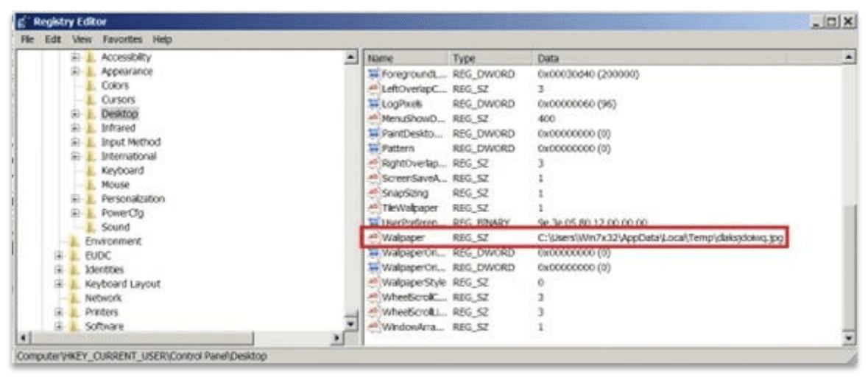Click the tree pane scroll-up arrow
This screenshot has width=868, height=377.
pos(350,57)
